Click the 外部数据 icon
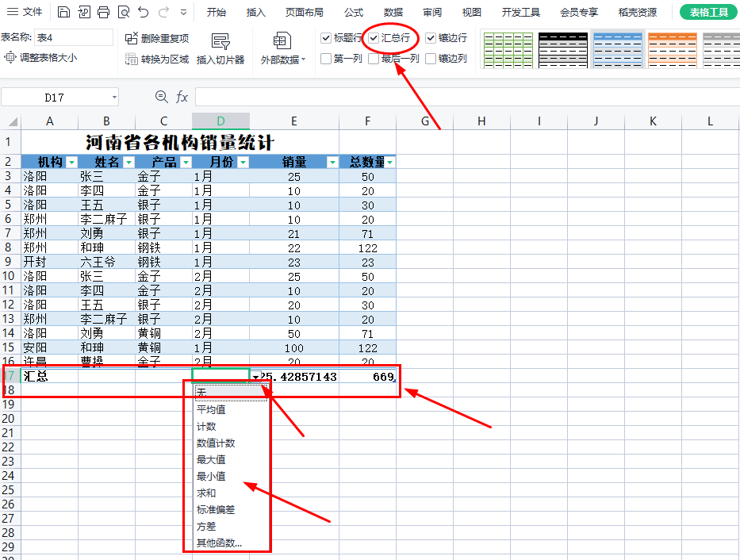 pyautogui.click(x=282, y=41)
